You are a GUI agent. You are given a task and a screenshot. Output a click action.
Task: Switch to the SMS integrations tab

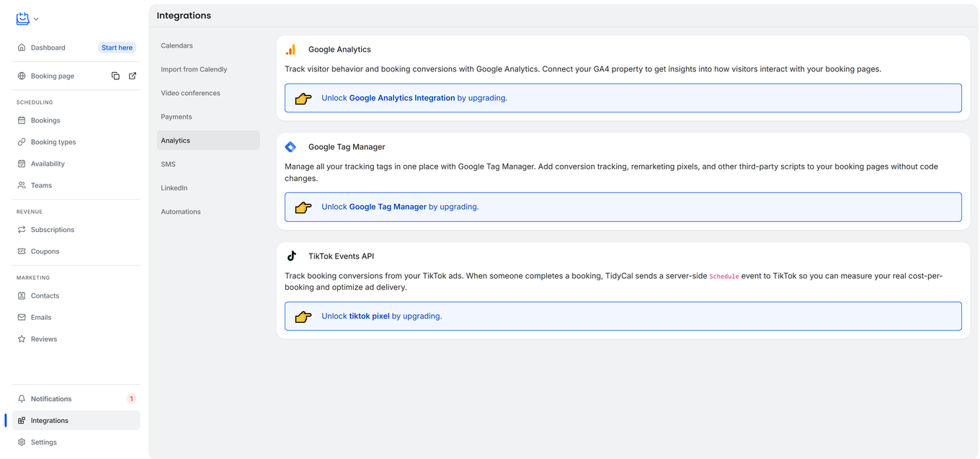tap(208, 164)
